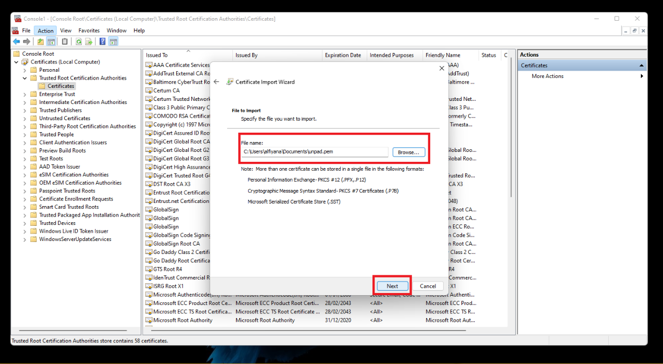
Task: Click the certificate icon beside AAA Certificate Services
Action: tap(149, 65)
